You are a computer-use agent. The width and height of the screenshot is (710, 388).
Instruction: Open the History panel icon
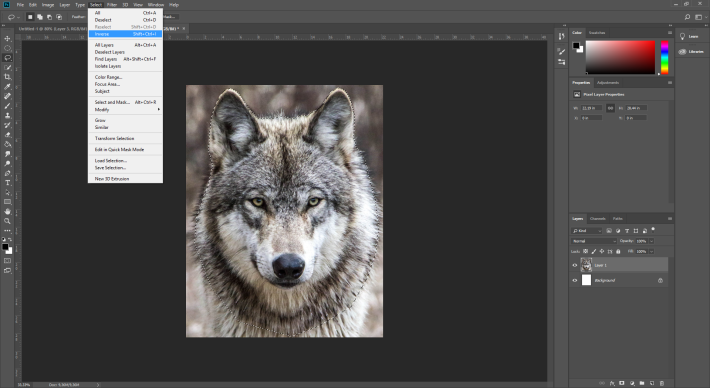pos(561,36)
